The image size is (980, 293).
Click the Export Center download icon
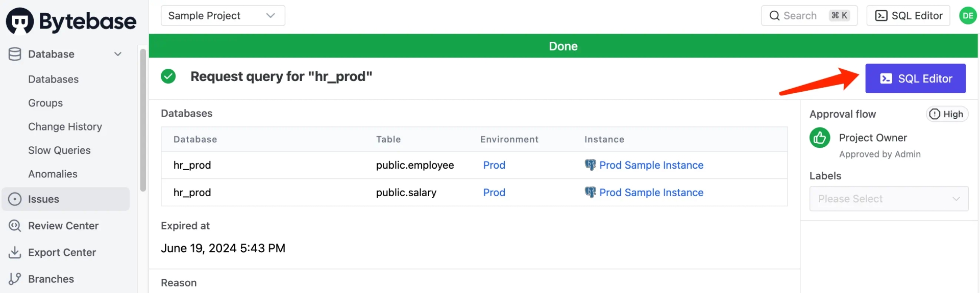point(15,252)
